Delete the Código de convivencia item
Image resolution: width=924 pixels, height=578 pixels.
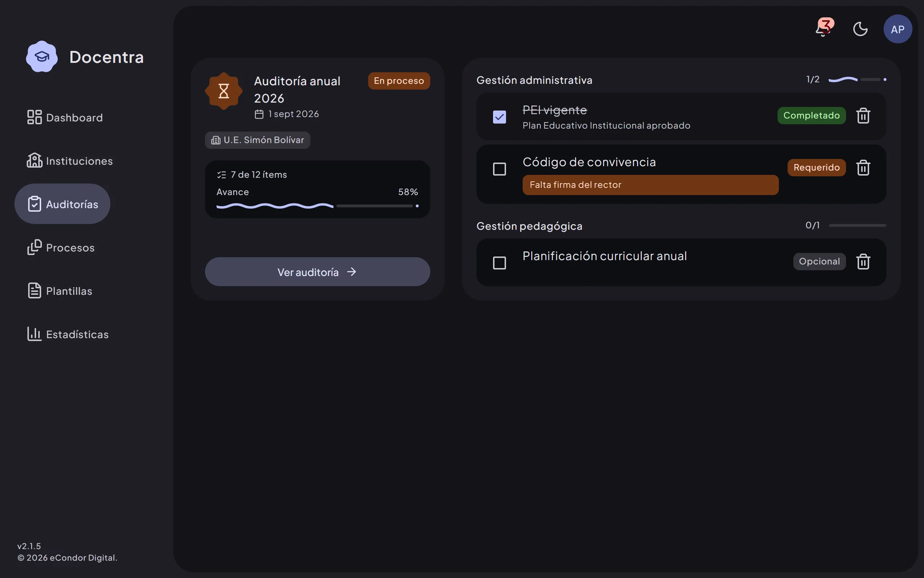863,167
